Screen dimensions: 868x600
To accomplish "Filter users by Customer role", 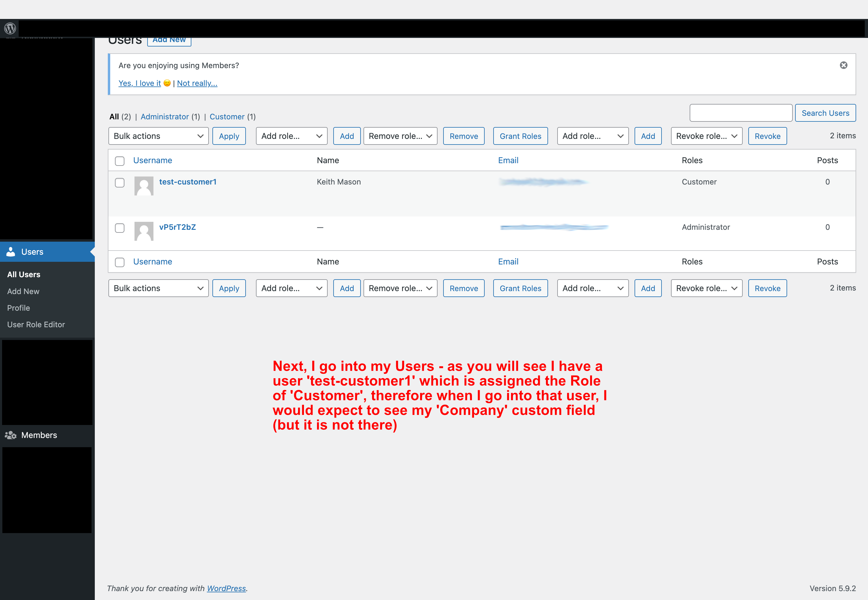I will point(227,117).
